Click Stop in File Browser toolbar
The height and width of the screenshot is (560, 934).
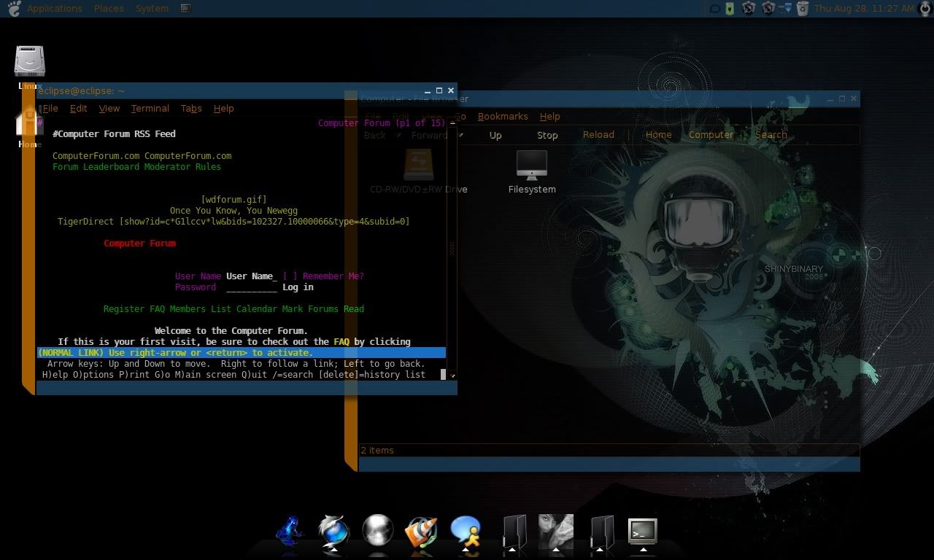(547, 135)
